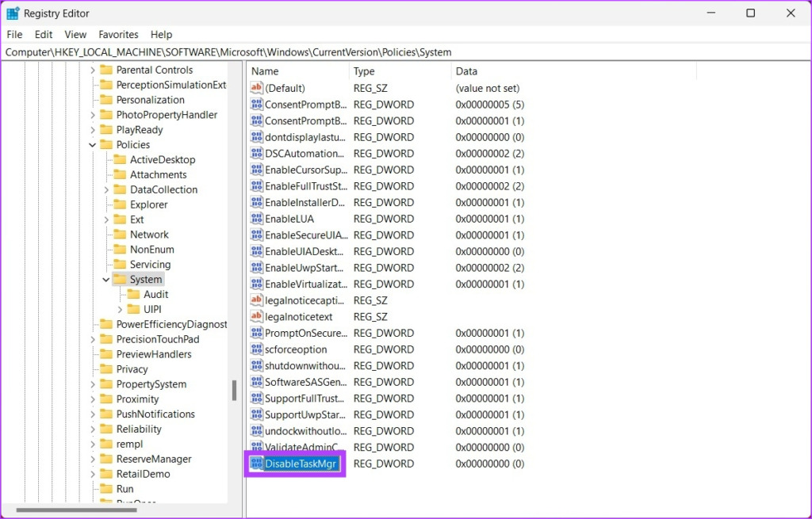Select the ValidateAdminC... value name
The image size is (812, 519).
[305, 447]
